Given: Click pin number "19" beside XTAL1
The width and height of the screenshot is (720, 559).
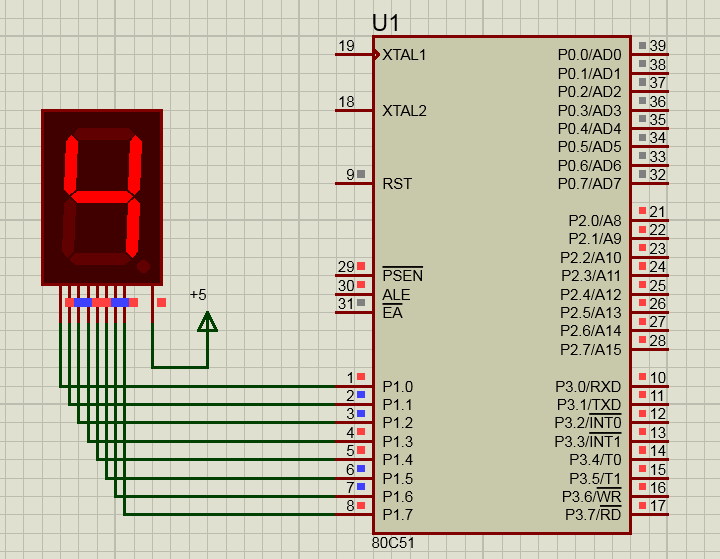Looking at the screenshot, I should 346,46.
